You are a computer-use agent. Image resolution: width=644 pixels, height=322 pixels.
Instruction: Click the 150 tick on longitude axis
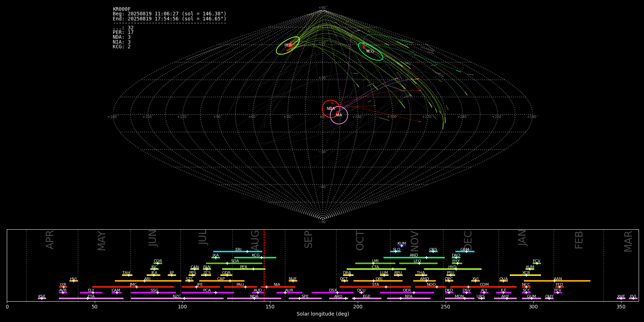[x=270, y=307]
